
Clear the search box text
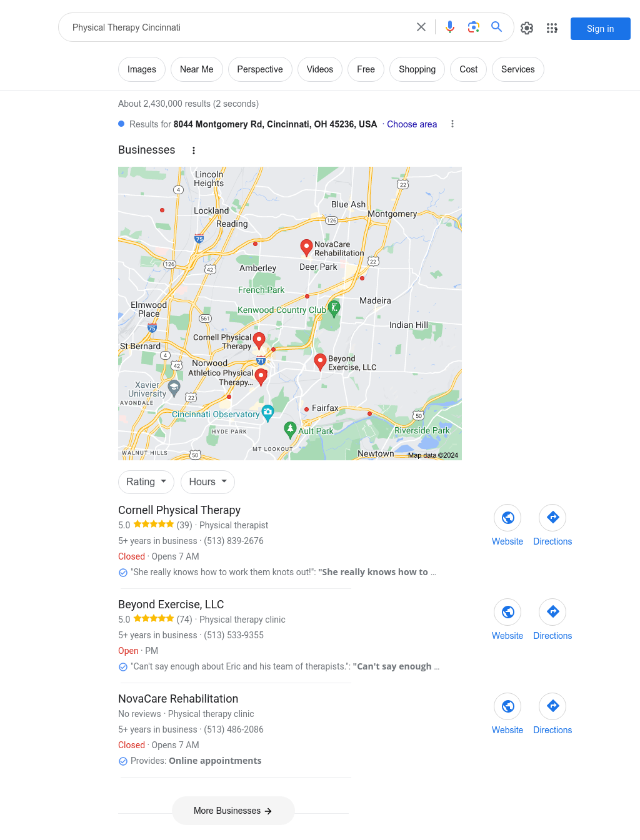(x=421, y=27)
